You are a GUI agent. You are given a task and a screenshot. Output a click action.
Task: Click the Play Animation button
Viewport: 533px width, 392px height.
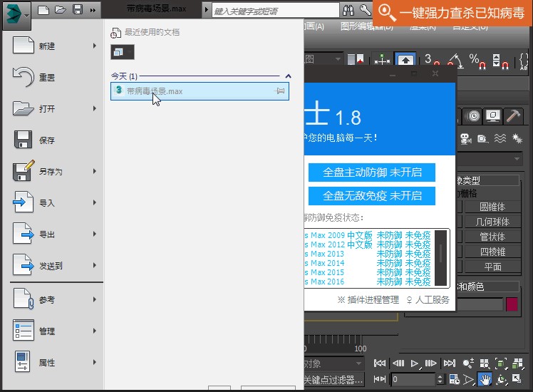click(414, 363)
